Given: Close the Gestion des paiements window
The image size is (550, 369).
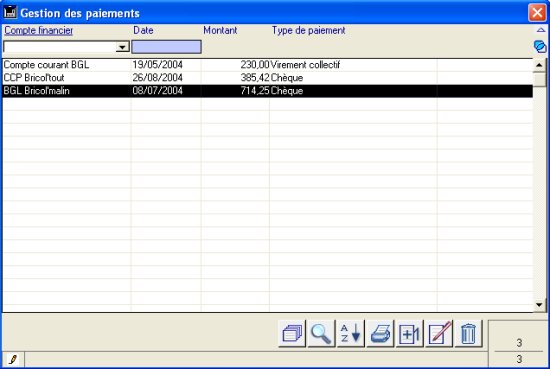Looking at the screenshot, I should click(x=537, y=13).
